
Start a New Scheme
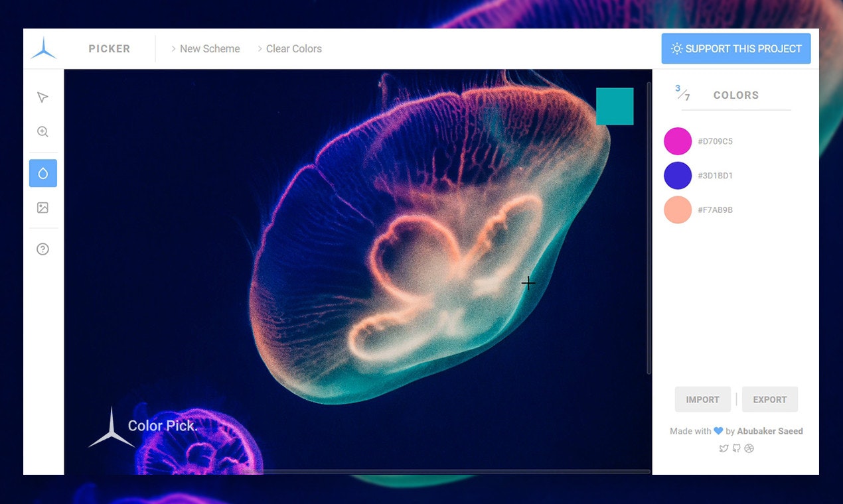pos(205,48)
